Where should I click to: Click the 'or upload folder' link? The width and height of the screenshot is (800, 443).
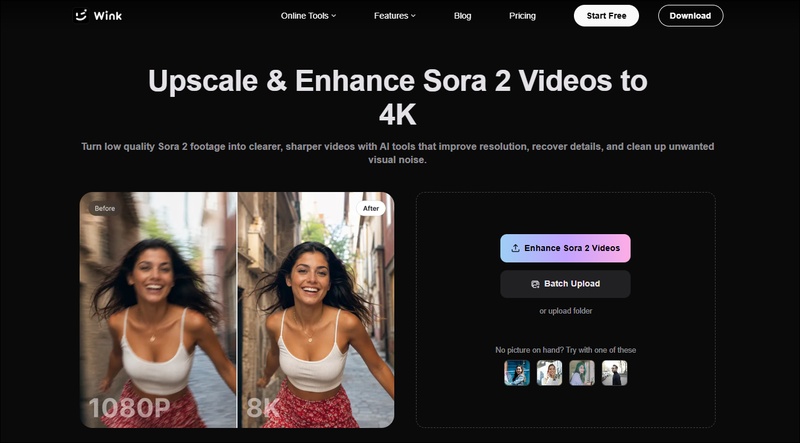pyautogui.click(x=565, y=311)
